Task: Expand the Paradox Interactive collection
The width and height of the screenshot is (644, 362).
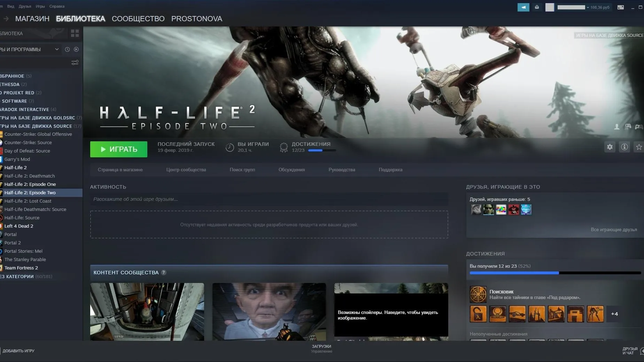Action: click(28, 109)
